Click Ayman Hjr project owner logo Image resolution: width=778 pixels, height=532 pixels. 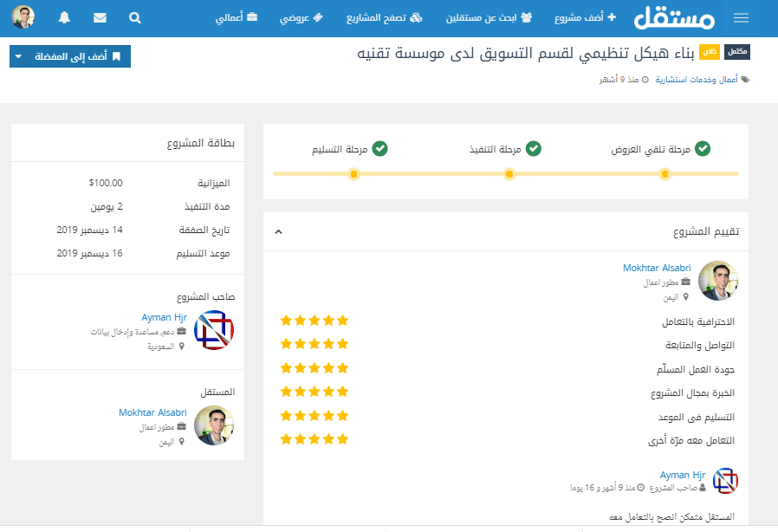tap(214, 330)
